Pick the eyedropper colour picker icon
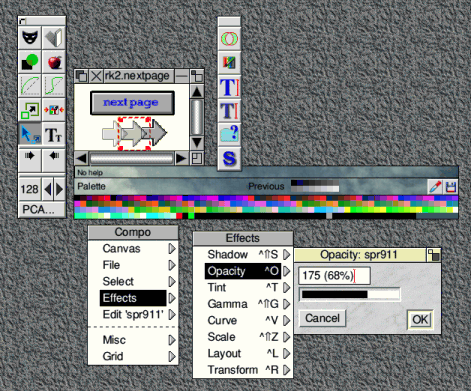 [x=435, y=187]
